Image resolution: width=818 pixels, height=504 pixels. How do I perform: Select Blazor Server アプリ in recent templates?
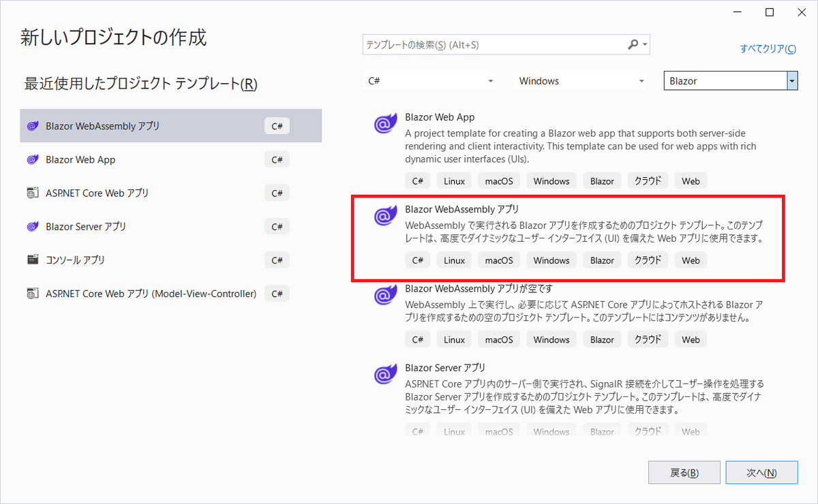pyautogui.click(x=170, y=226)
